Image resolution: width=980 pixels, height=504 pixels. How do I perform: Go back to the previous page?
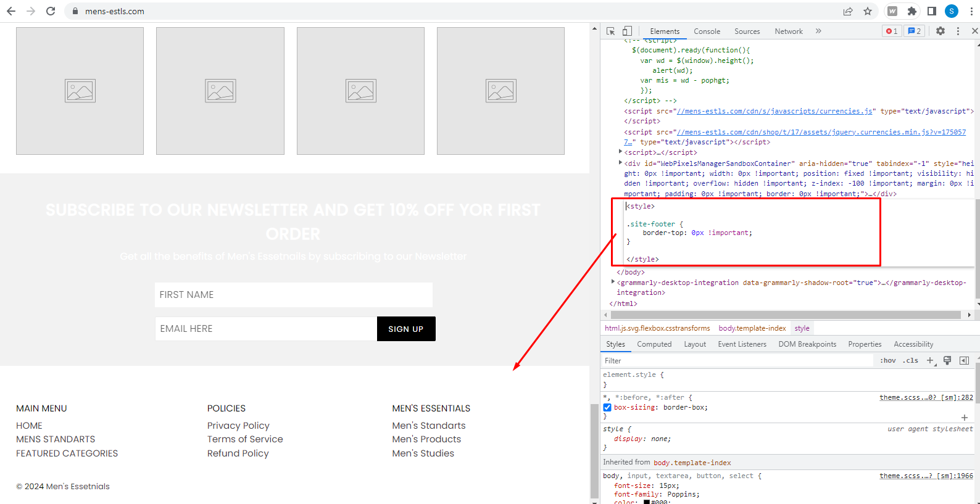tap(11, 11)
